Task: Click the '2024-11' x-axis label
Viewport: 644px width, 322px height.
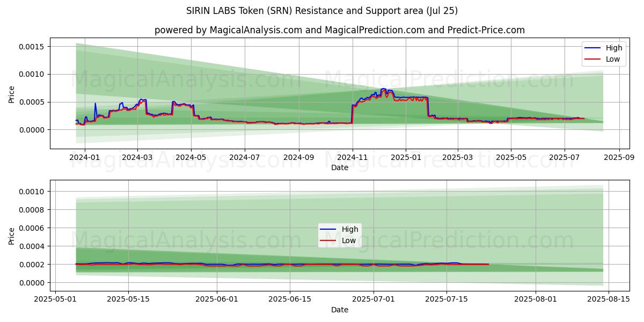Action: coord(353,157)
